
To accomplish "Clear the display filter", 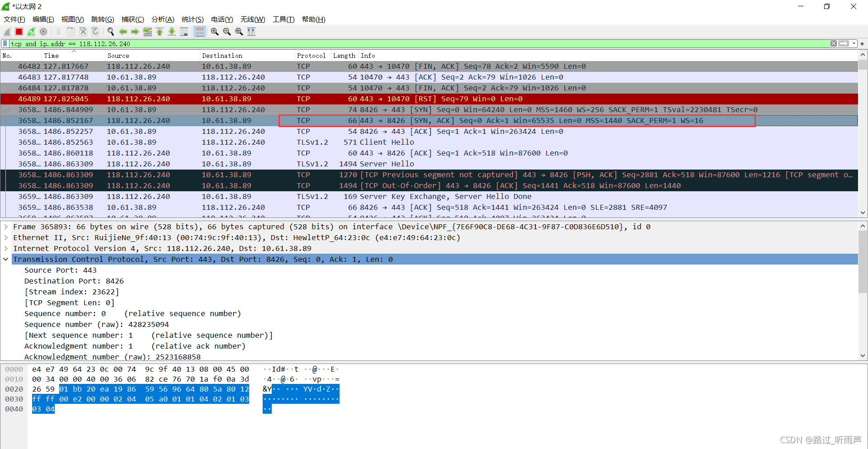I will point(833,44).
